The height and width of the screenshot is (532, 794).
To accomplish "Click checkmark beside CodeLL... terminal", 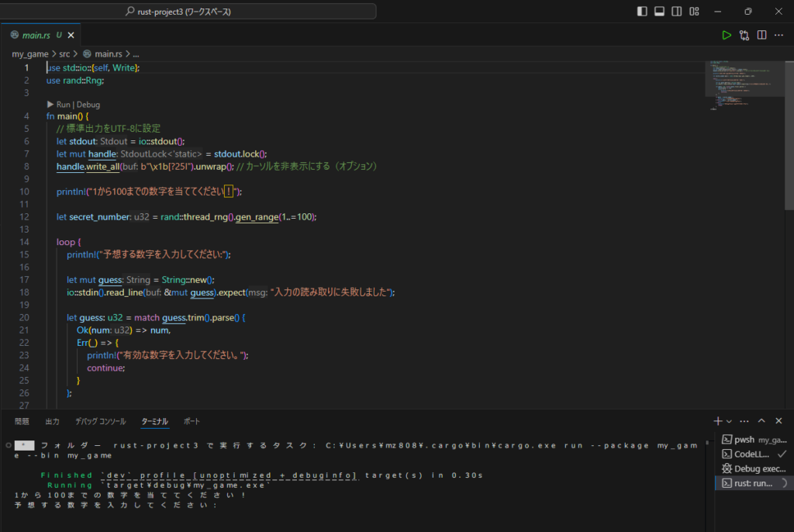I will (782, 454).
